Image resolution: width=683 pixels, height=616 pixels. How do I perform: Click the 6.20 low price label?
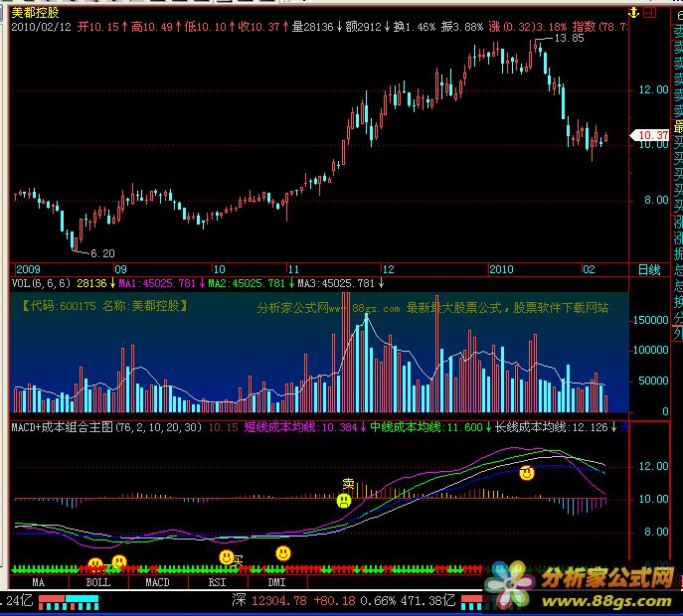coord(102,253)
